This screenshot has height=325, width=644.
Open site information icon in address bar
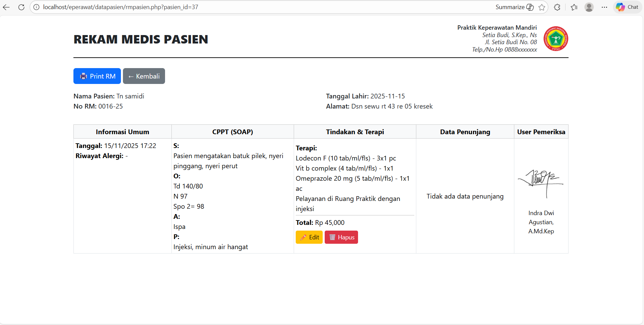pyautogui.click(x=36, y=7)
